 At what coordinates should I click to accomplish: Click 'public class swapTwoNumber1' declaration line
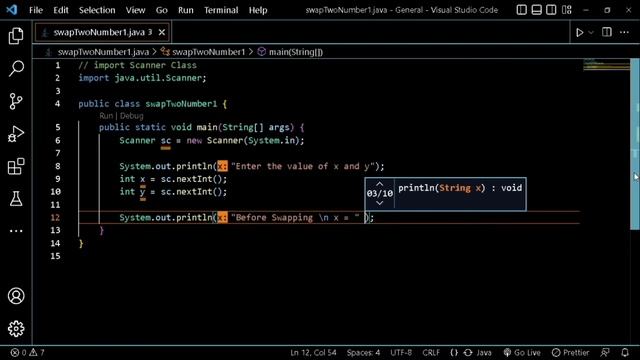pos(152,104)
